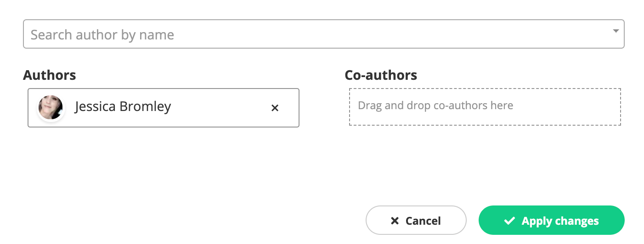Click the 'Drag and drop co-authors here' text
644x244 pixels.
point(435,105)
